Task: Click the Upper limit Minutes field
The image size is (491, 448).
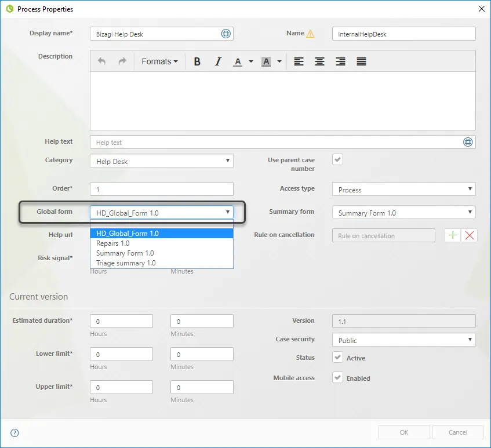Action: pos(202,387)
